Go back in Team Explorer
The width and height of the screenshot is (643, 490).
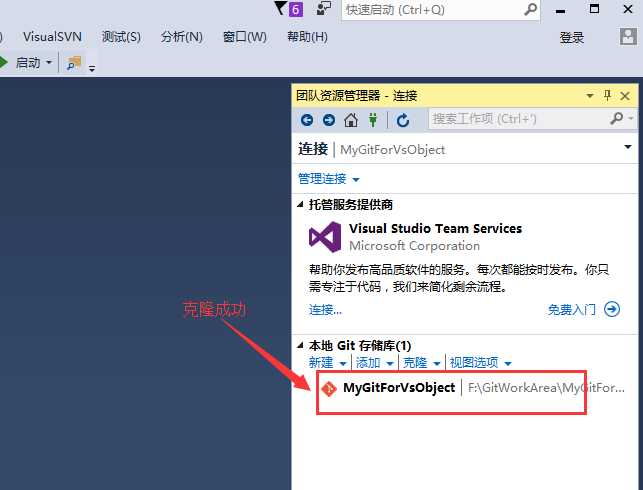click(x=307, y=120)
